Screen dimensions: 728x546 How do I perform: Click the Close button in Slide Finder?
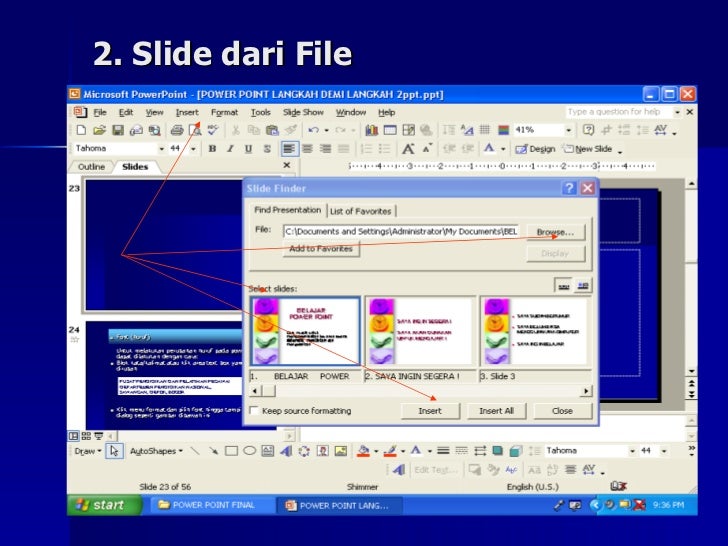pyautogui.click(x=562, y=411)
